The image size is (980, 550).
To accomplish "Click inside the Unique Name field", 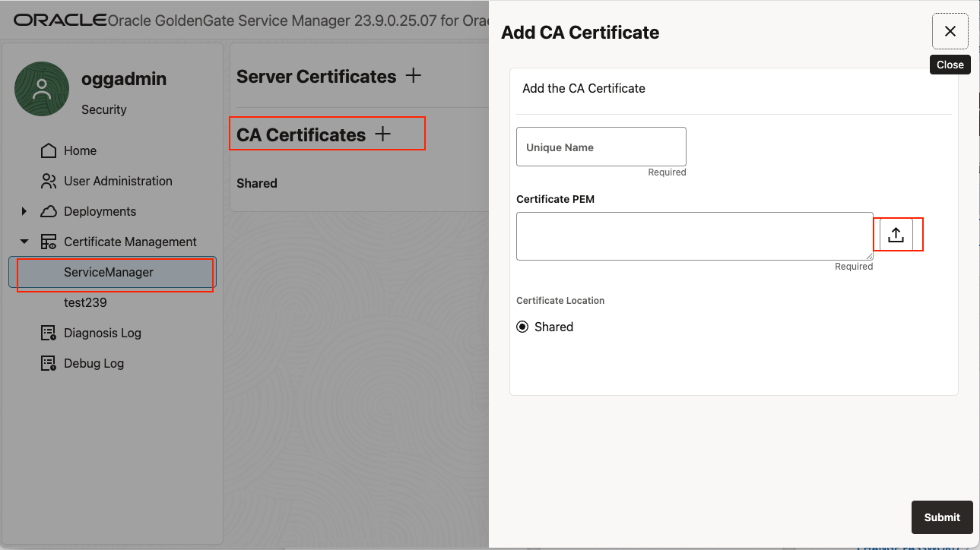I will point(601,147).
